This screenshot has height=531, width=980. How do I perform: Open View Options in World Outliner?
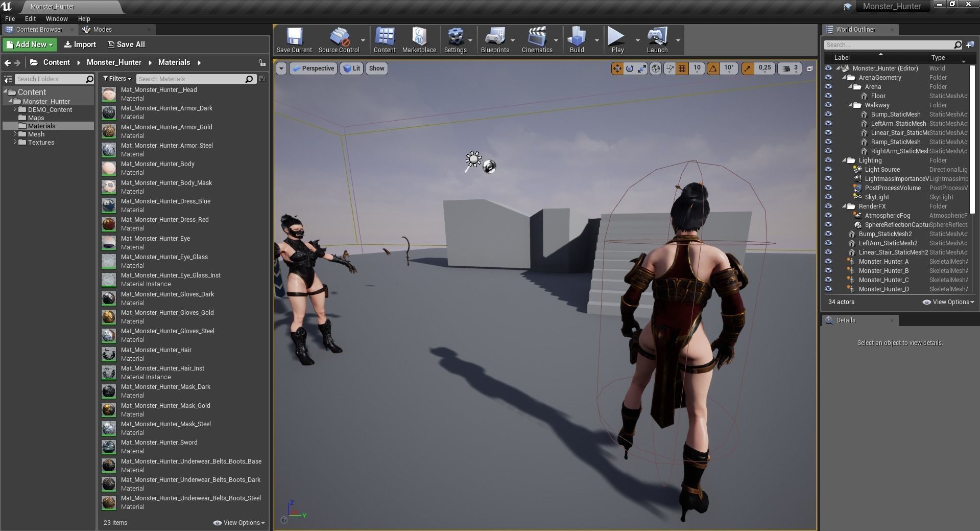(948, 302)
